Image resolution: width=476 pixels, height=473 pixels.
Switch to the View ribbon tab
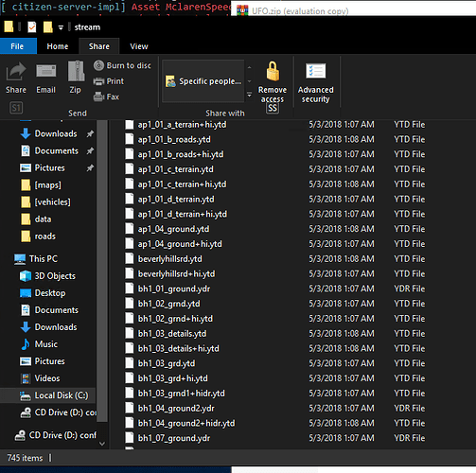[x=139, y=46]
